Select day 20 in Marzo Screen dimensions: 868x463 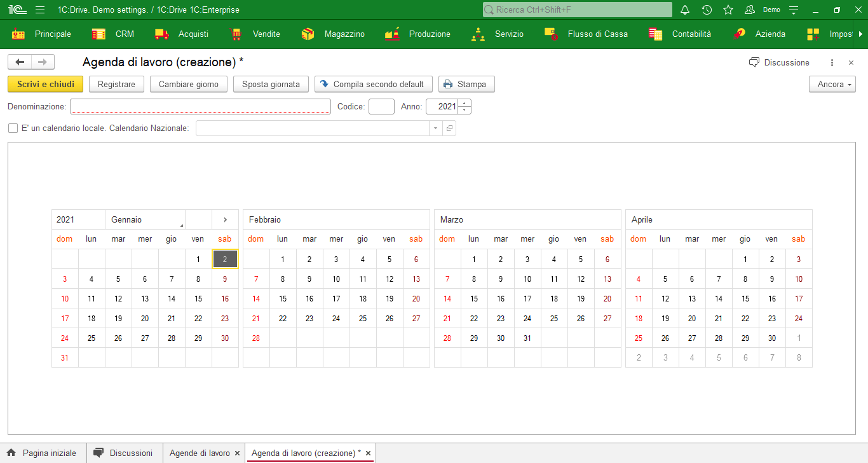607,298
